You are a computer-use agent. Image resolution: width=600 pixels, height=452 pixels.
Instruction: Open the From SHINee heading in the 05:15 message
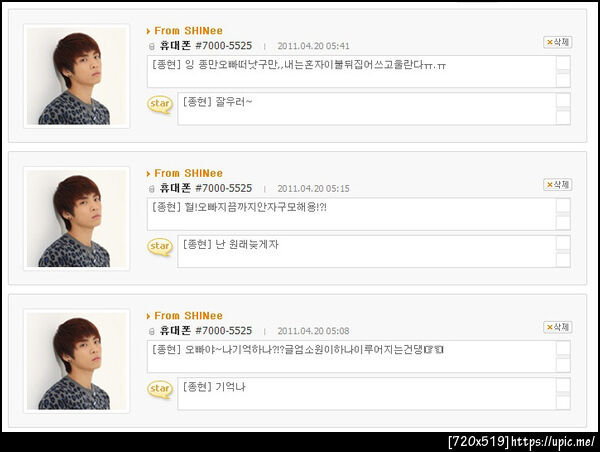pyautogui.click(x=188, y=173)
